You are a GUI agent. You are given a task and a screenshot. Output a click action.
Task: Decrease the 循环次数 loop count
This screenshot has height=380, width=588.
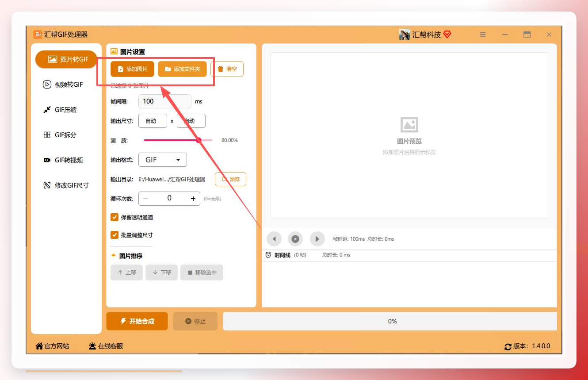[145, 199]
